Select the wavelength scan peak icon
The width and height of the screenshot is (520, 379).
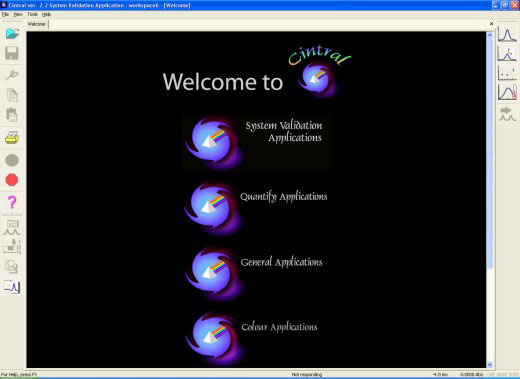(x=507, y=35)
